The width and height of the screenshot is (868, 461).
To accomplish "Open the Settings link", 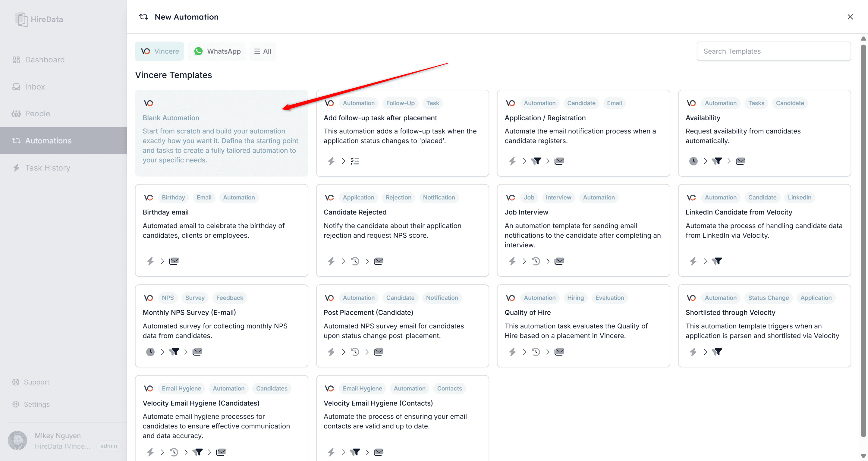I will tap(31, 404).
